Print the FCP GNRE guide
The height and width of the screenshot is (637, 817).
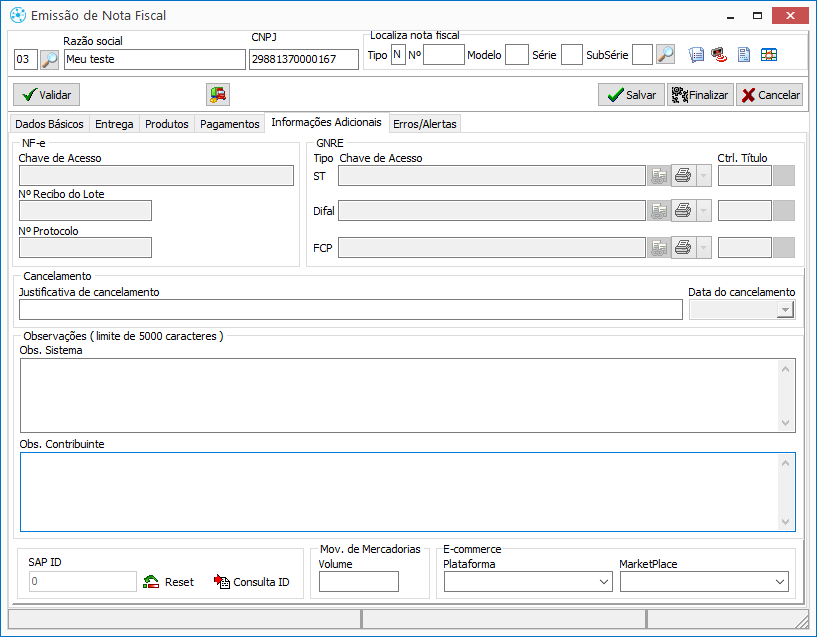pos(683,248)
